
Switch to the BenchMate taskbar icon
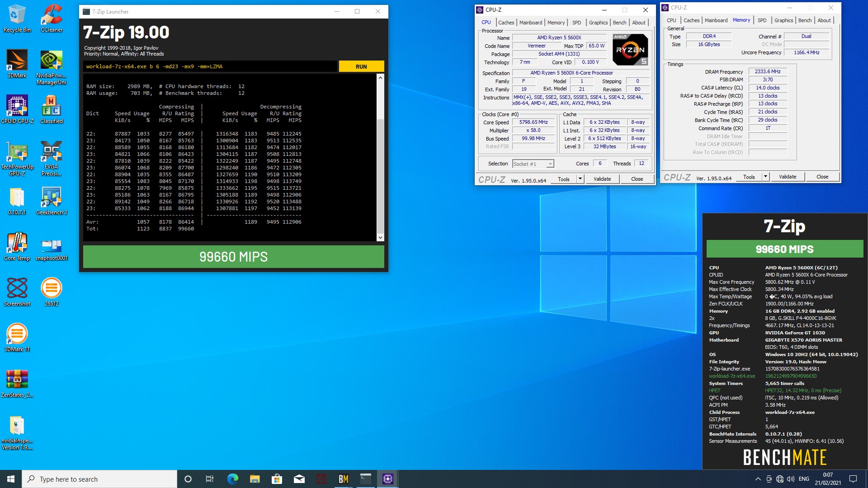[x=344, y=479]
